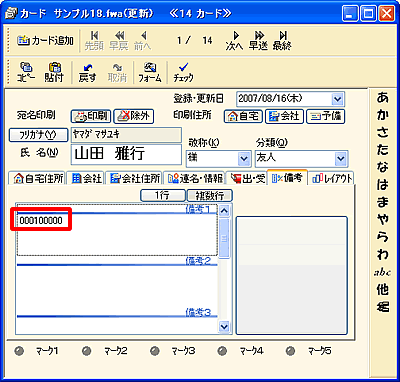Image resolution: width=400 pixels, height=382 pixels.
Task: Click the 1行 single line button
Action: 162,195
